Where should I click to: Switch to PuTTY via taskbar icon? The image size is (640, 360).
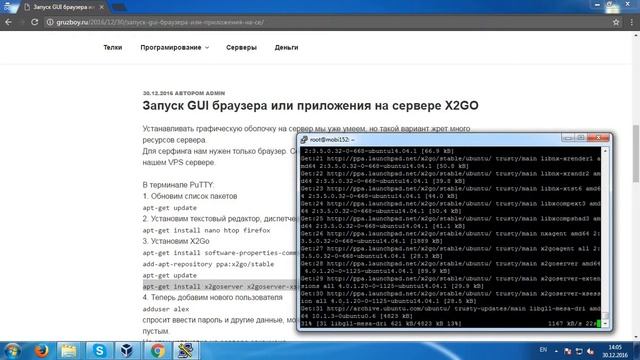tap(186, 351)
